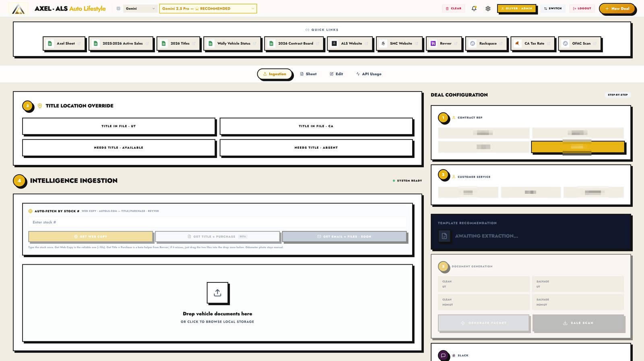
Task: Click the ALS Website logo icon
Action: click(334, 44)
